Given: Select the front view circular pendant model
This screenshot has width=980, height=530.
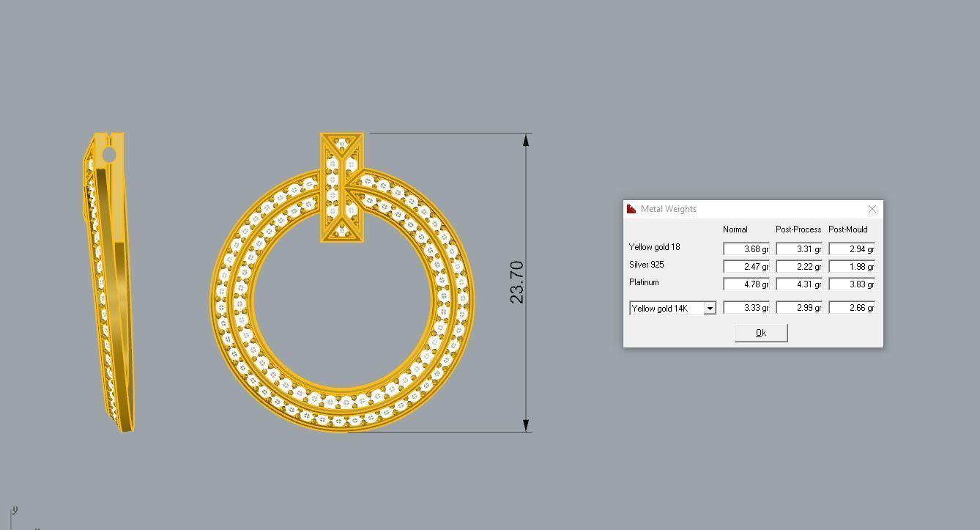Looking at the screenshot, I should tap(342, 282).
